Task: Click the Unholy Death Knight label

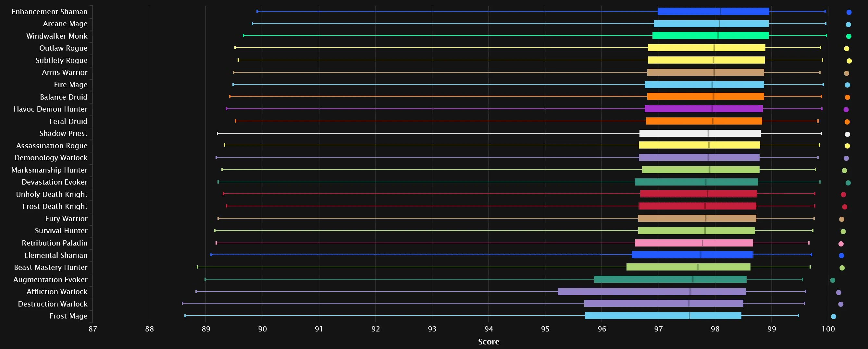Action: 52,194
